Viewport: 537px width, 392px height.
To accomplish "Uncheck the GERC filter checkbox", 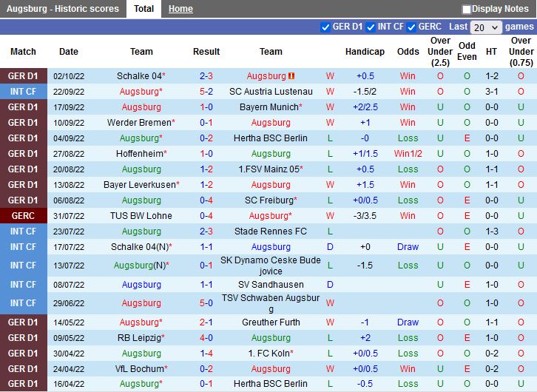I will (x=411, y=27).
